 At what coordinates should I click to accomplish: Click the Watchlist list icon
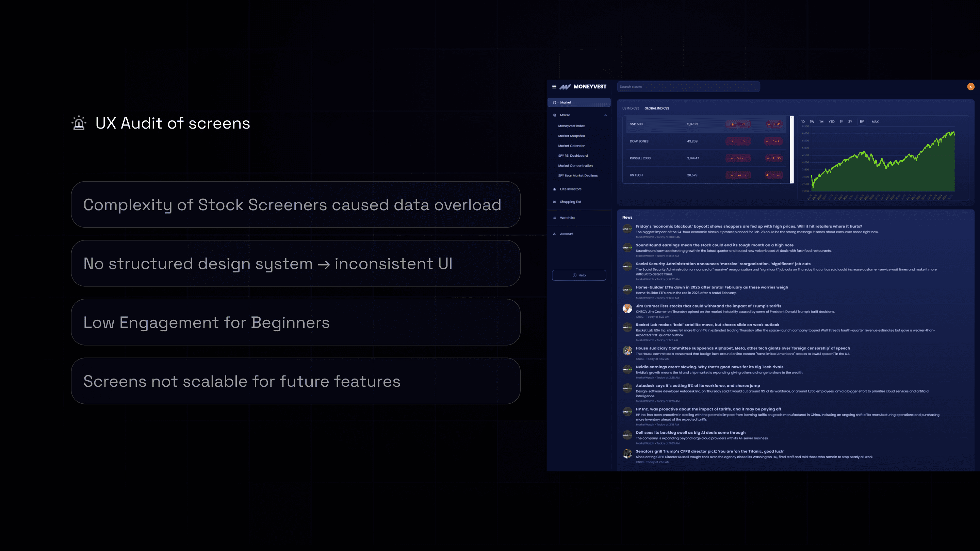coord(554,218)
